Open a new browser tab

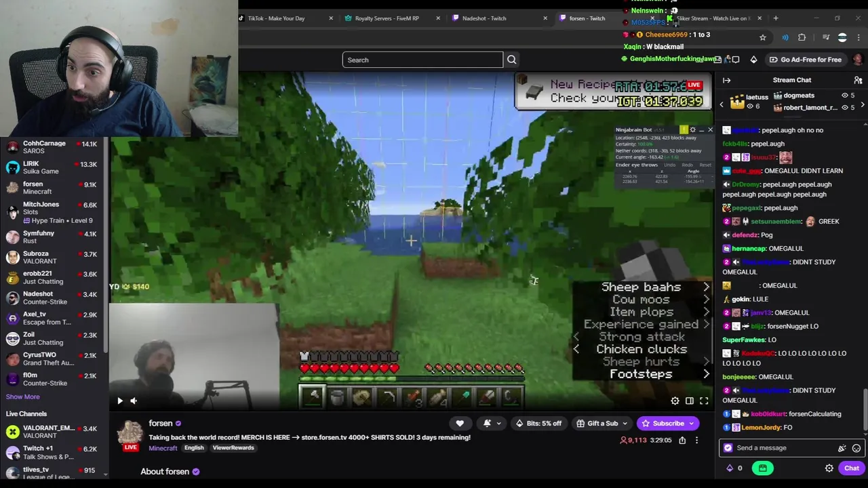[x=776, y=18]
